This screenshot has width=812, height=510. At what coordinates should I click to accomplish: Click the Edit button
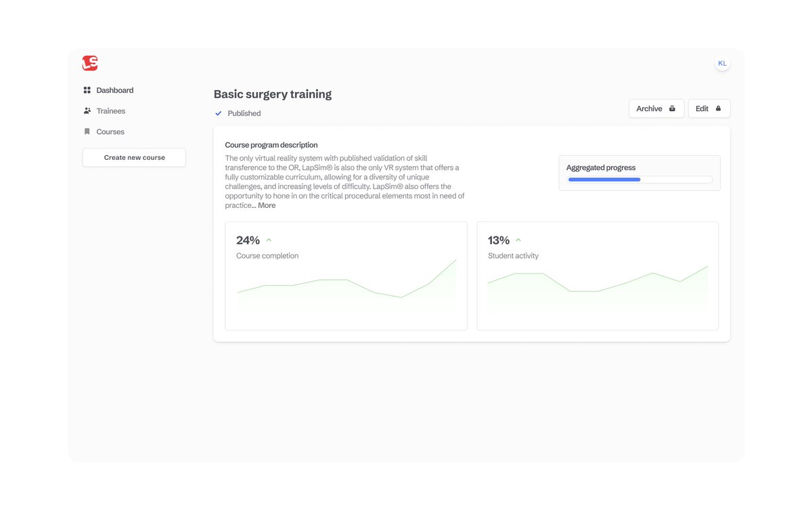tap(709, 109)
